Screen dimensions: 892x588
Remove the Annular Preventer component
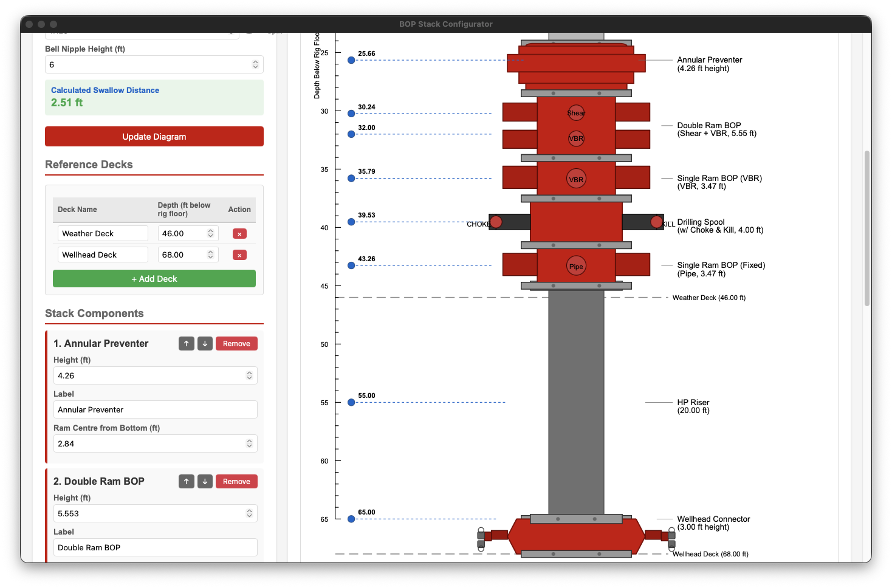[236, 343]
